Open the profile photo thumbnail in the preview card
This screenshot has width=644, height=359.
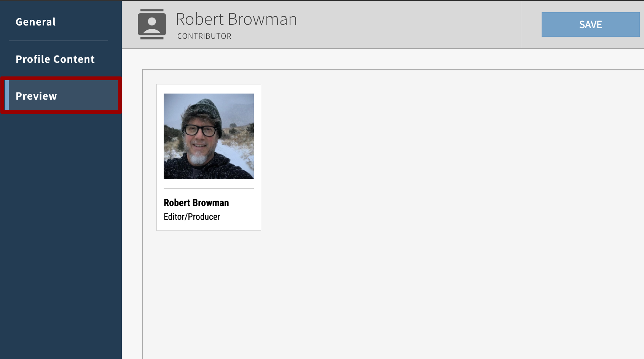pos(209,136)
